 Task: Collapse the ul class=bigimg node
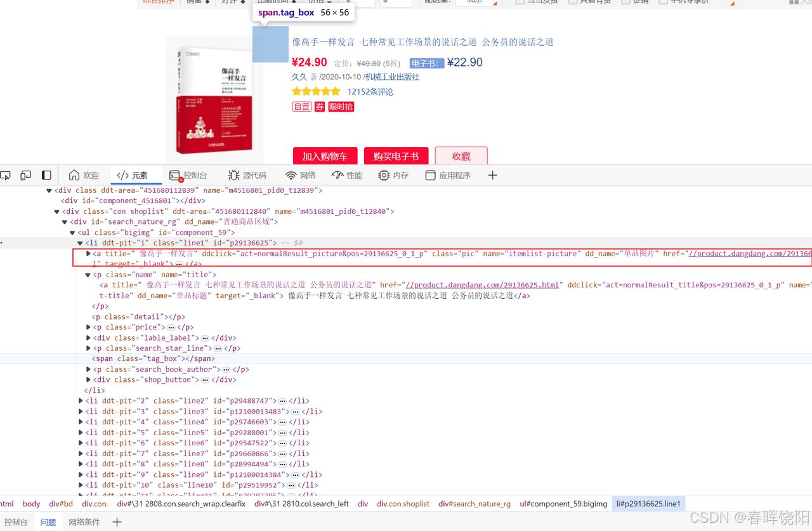coord(72,233)
